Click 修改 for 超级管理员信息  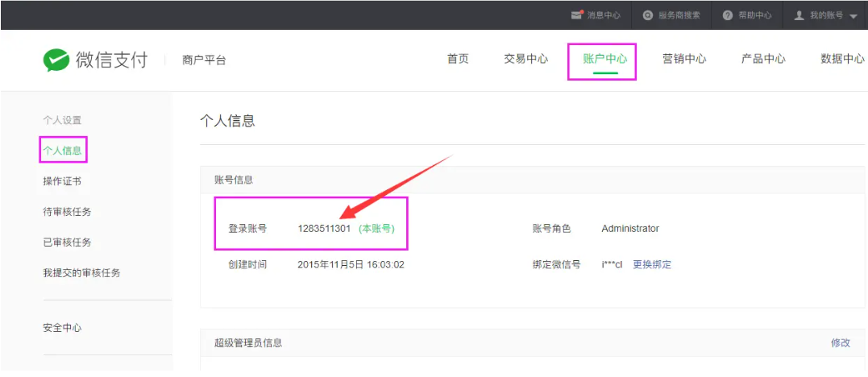(x=841, y=342)
